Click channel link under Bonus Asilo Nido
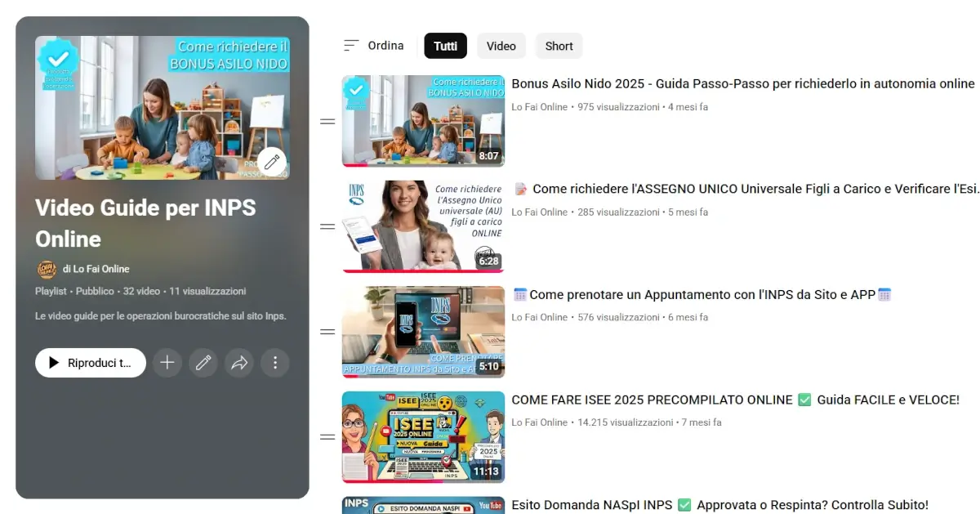980x514 pixels. [539, 107]
